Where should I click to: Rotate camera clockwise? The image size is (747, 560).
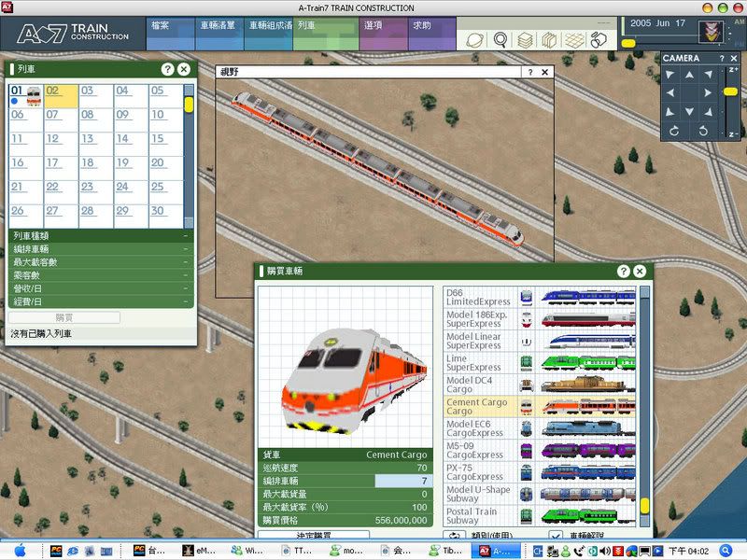point(673,131)
